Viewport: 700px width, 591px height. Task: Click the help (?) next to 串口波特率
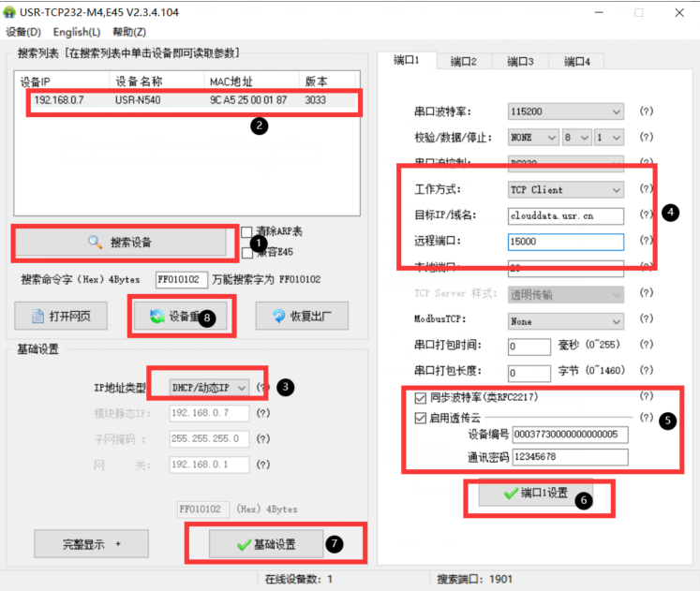tap(646, 111)
